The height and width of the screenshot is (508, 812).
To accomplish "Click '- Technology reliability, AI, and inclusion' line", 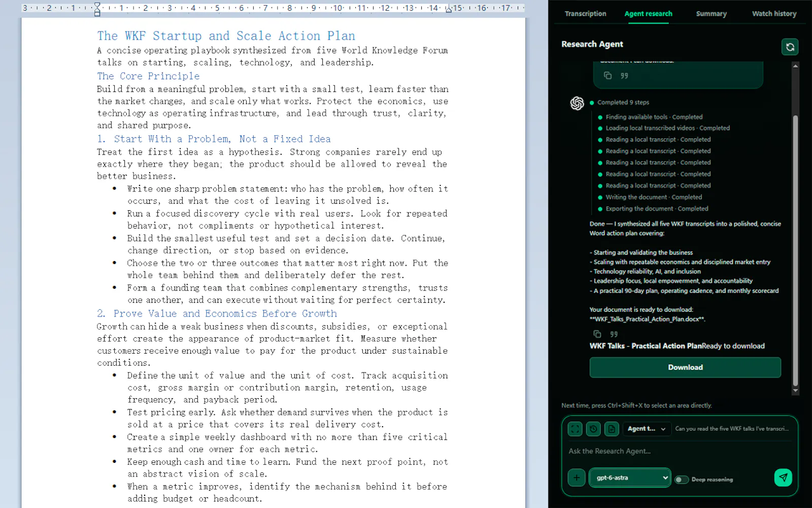I will point(645,271).
